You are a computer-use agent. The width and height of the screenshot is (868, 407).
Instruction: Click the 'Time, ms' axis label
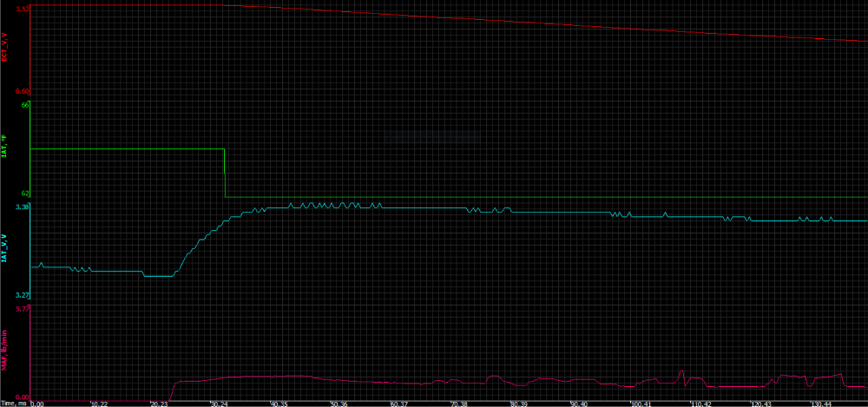click(15, 404)
